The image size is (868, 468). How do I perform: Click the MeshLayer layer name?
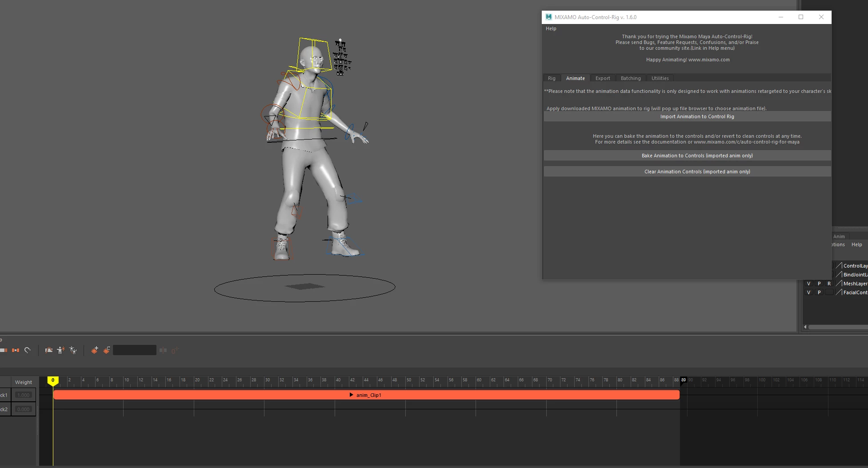point(856,284)
